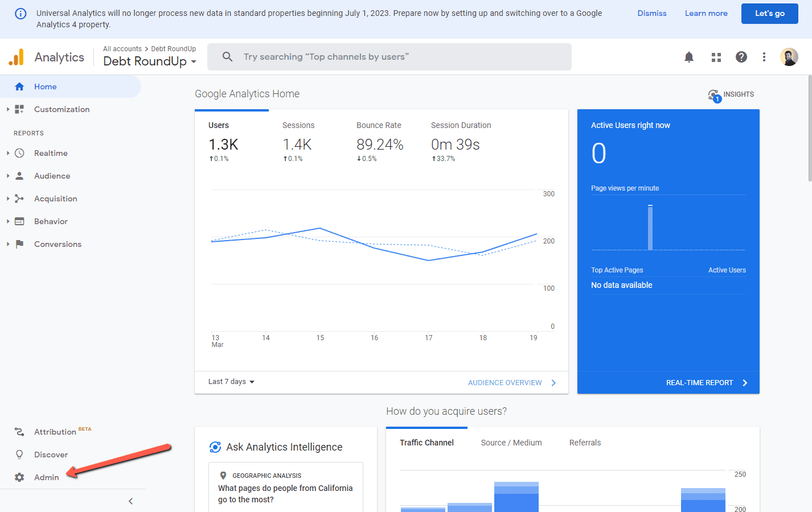Viewport: 812px width, 512px height.
Task: Open notifications bell icon
Action: tap(689, 57)
